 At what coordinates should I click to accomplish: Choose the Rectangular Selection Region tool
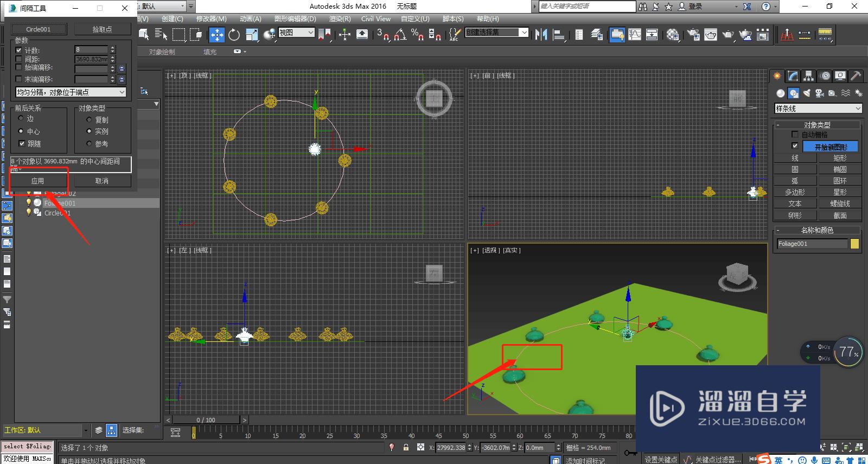[x=178, y=35]
